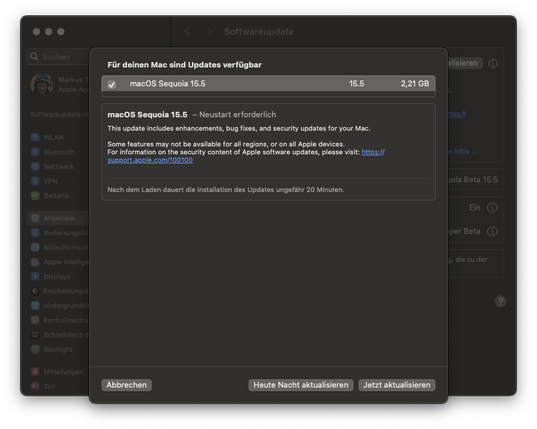Open Bluetooth settings icon
The height and width of the screenshot is (429, 537).
(35, 152)
